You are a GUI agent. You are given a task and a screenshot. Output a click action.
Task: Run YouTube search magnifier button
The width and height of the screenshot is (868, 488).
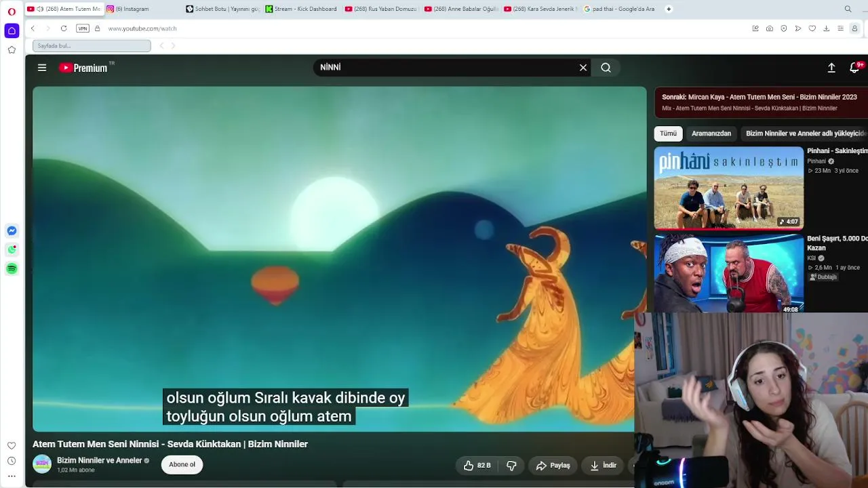click(606, 68)
